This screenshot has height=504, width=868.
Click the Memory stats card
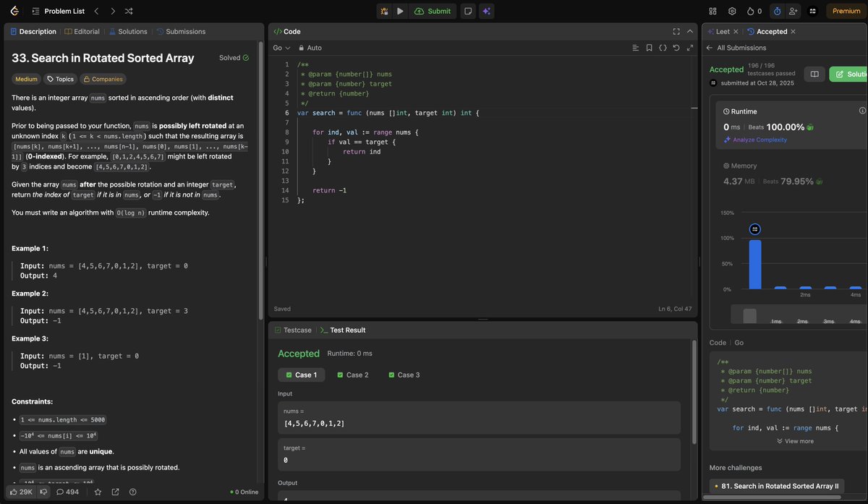[791, 174]
